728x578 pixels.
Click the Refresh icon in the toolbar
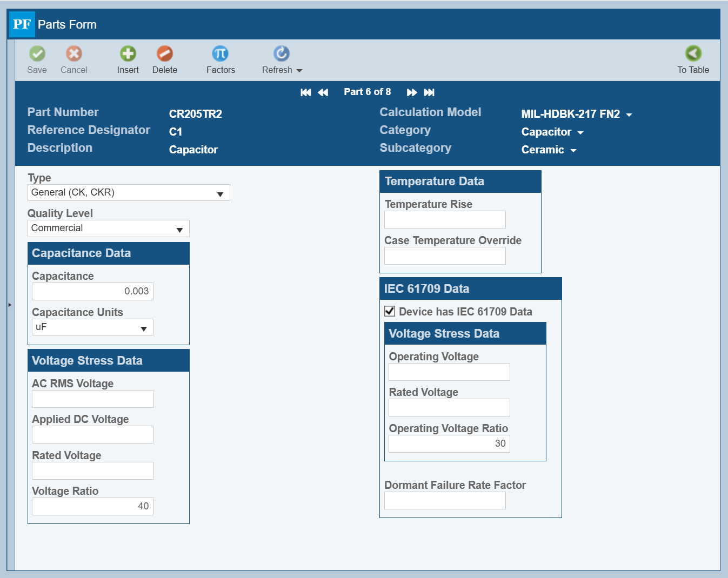[281, 53]
